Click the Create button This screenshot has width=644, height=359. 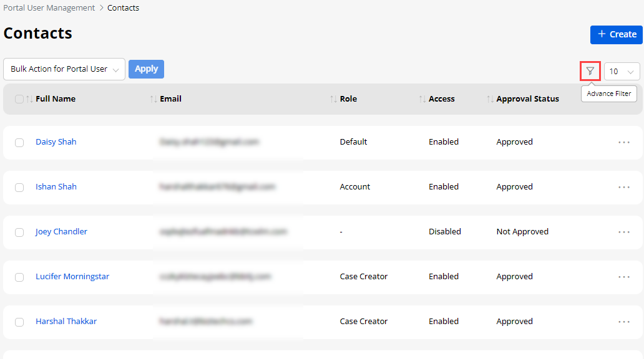coord(616,34)
